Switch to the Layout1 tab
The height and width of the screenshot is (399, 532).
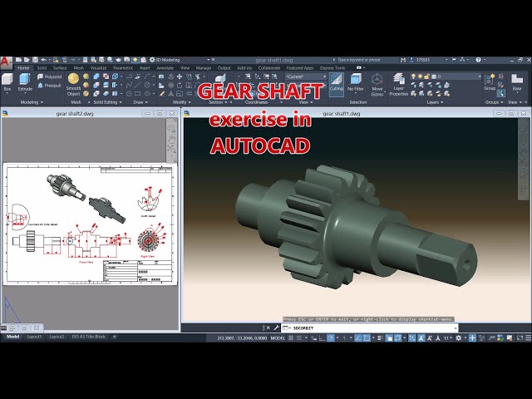(x=34, y=337)
